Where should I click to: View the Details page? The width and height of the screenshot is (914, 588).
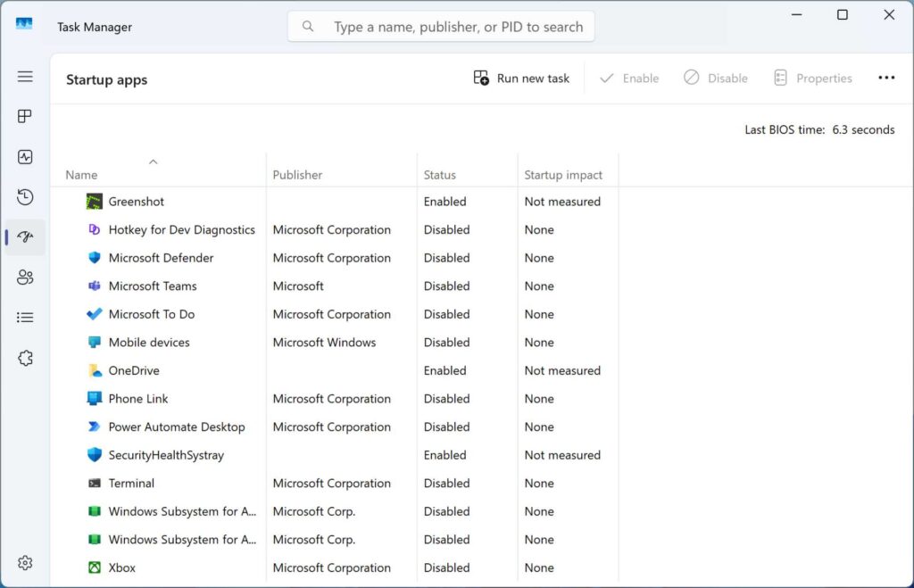(x=25, y=317)
